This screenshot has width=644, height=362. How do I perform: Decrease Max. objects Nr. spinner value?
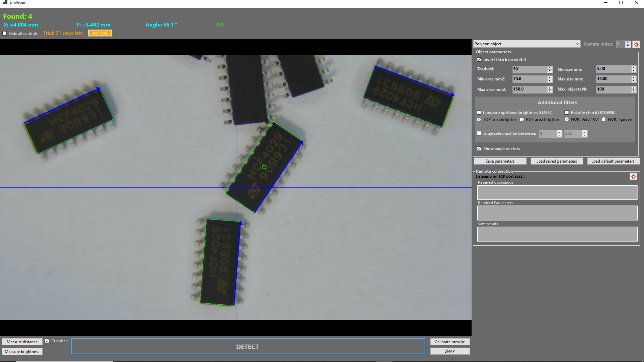pos(633,91)
